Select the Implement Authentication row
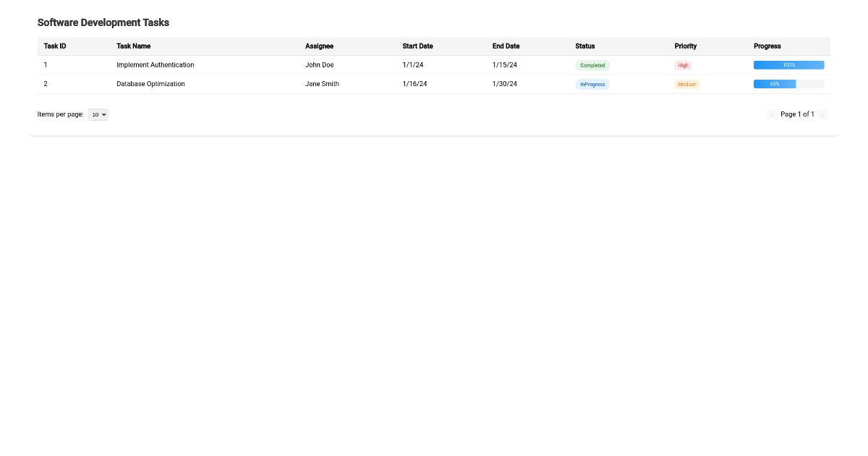The width and height of the screenshot is (868, 456). pyautogui.click(x=289, y=64)
